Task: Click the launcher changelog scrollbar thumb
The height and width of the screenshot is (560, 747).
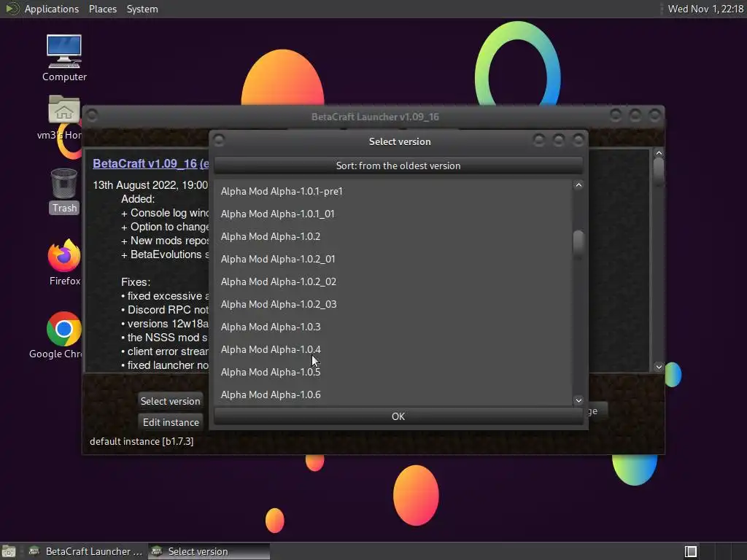Action: [x=659, y=171]
